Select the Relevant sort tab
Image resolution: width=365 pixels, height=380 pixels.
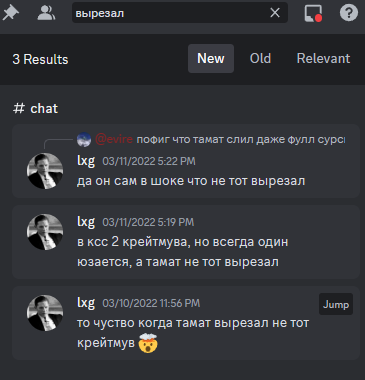pos(323,58)
